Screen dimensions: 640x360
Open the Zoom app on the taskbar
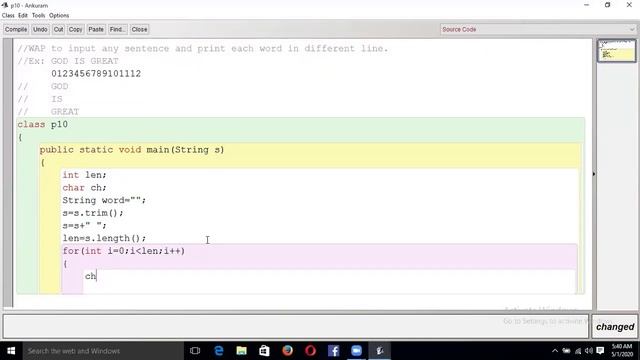356,351
